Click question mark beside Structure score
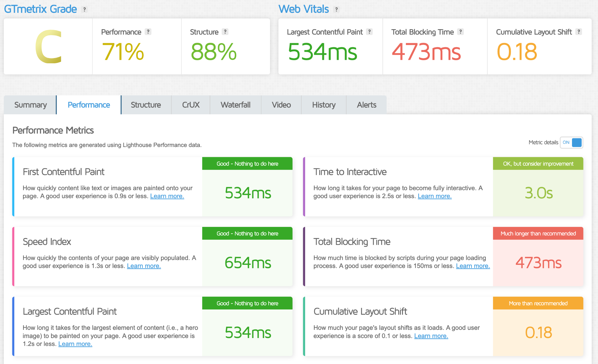 pyautogui.click(x=225, y=32)
